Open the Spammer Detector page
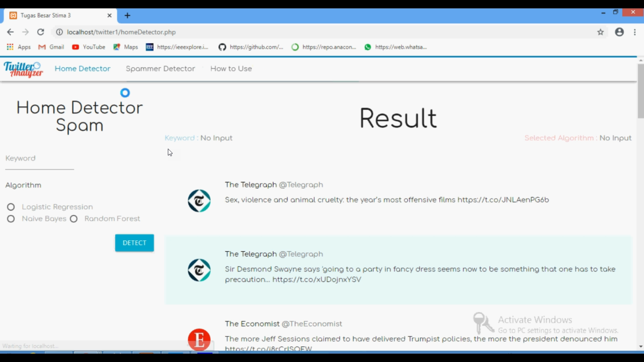Viewport: 644px width, 362px height. [x=160, y=69]
